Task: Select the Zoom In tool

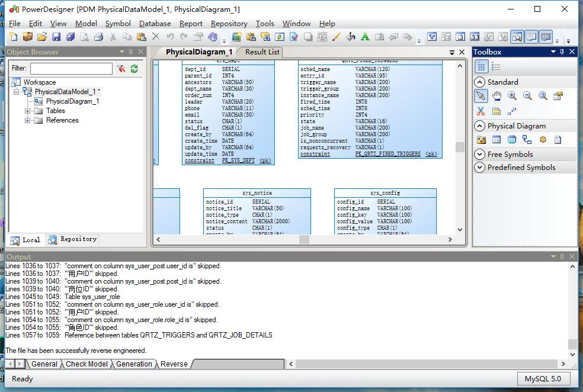Action: pos(512,96)
